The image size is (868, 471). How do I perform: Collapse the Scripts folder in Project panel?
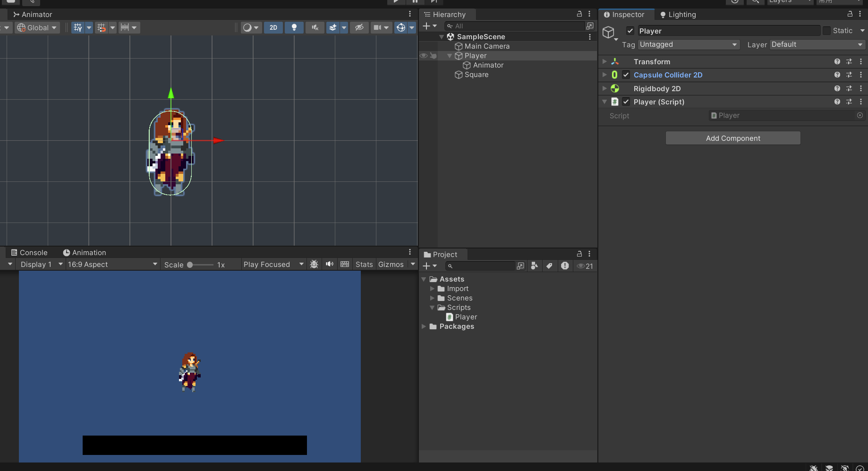tap(432, 307)
